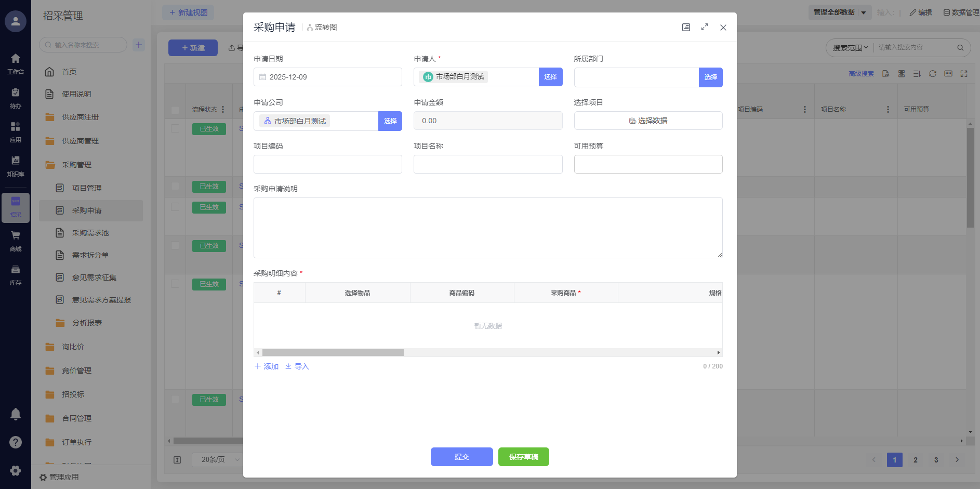The height and width of the screenshot is (489, 980).
Task: Click the form layout icon in dialog header
Action: [686, 28]
